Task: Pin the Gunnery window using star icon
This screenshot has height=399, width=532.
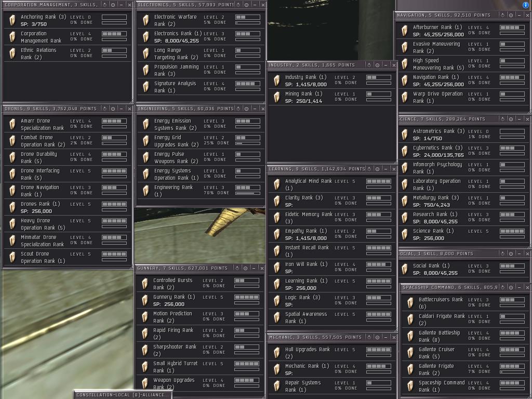Action: point(237,268)
